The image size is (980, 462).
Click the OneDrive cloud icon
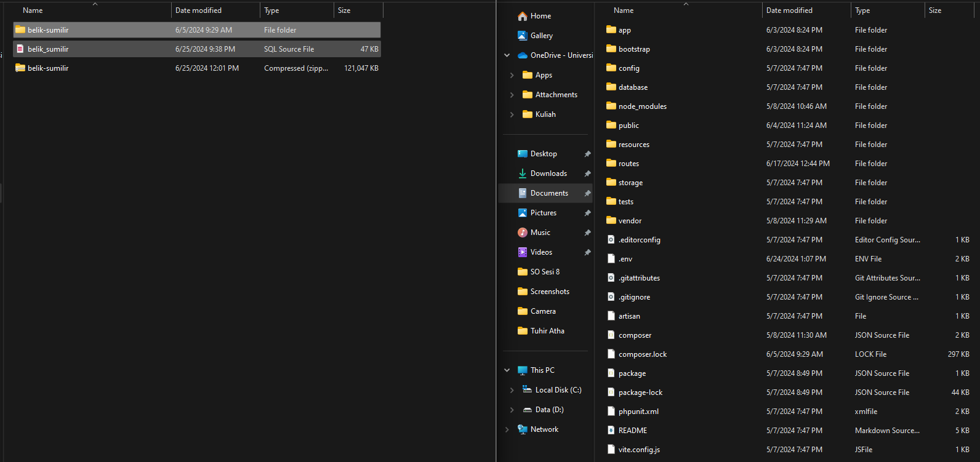point(522,55)
